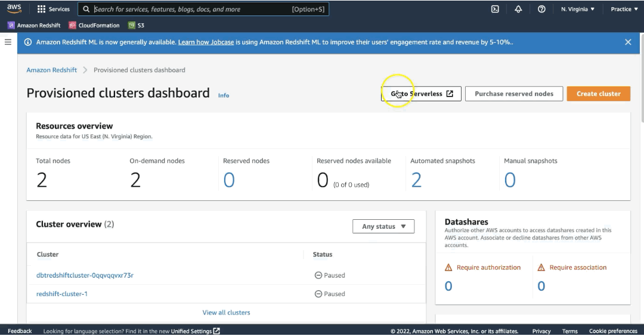The image size is (644, 336).
Task: Expand the hamburger side navigation
Action: pyautogui.click(x=8, y=42)
